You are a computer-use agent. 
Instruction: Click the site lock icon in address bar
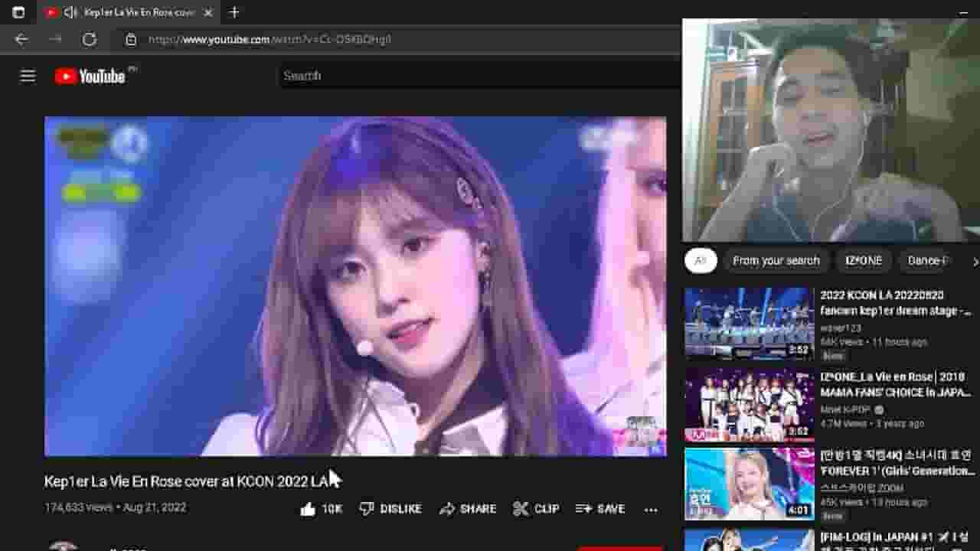[x=131, y=39]
